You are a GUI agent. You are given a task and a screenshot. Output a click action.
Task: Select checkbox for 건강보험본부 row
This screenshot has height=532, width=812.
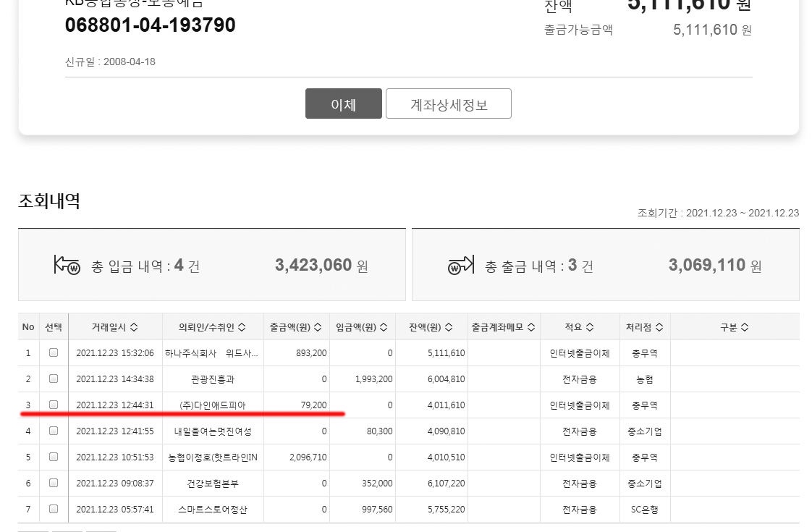[x=53, y=483]
